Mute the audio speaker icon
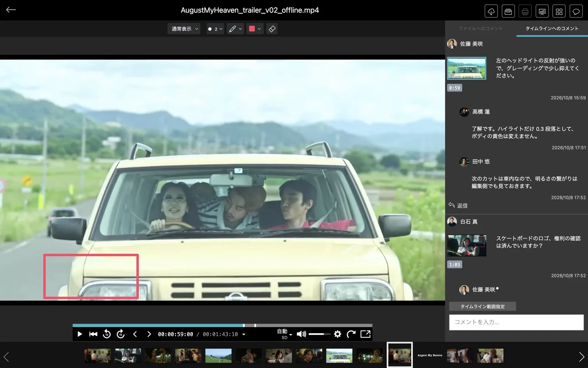This screenshot has width=588, height=368. (x=301, y=334)
